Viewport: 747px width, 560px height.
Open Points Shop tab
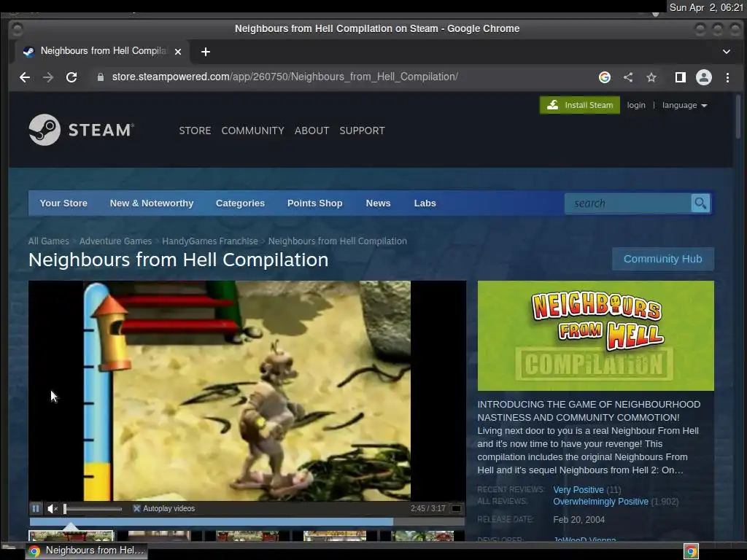(x=314, y=203)
